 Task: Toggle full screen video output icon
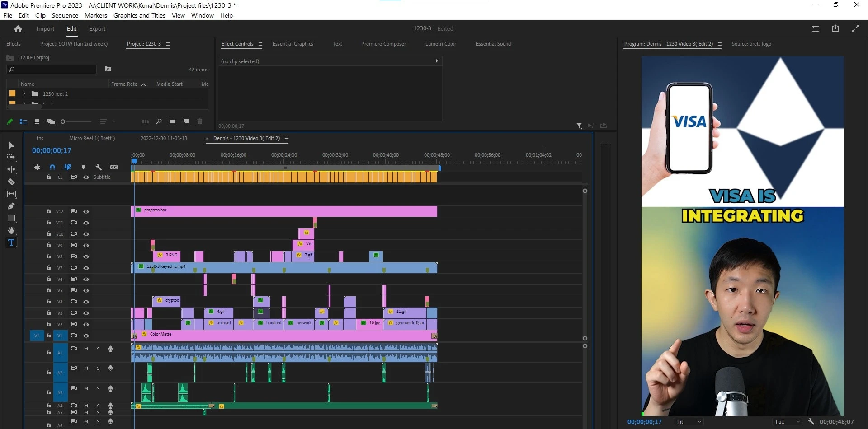tap(855, 28)
